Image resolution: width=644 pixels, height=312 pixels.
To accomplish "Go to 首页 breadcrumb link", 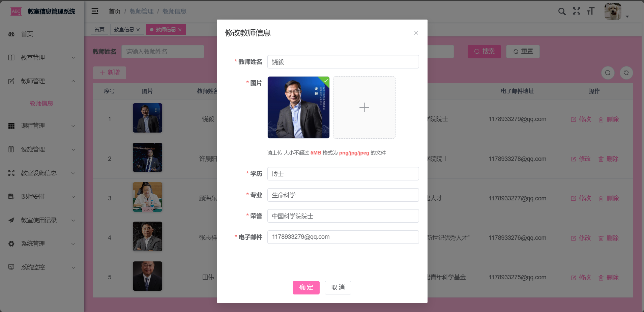I will (x=115, y=11).
